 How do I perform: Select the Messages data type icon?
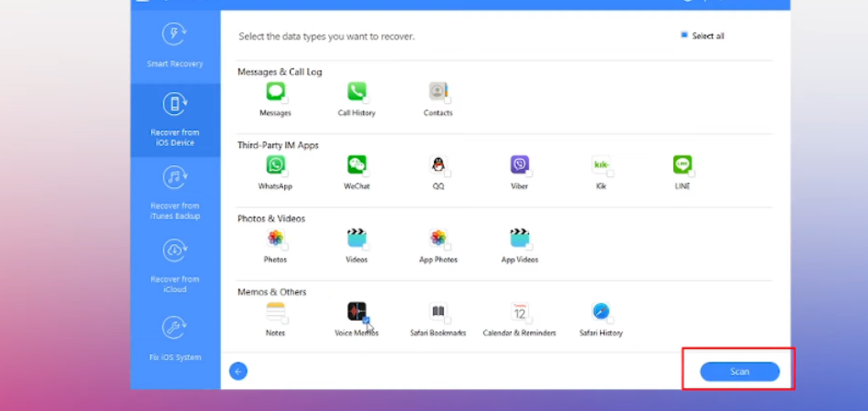275,91
